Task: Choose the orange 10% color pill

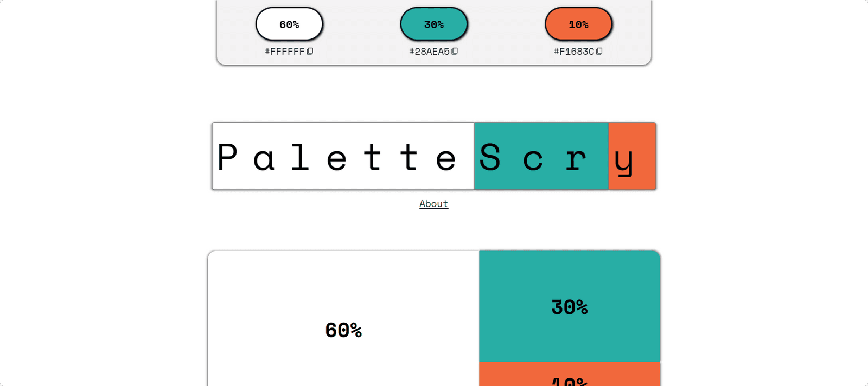Action: click(578, 24)
